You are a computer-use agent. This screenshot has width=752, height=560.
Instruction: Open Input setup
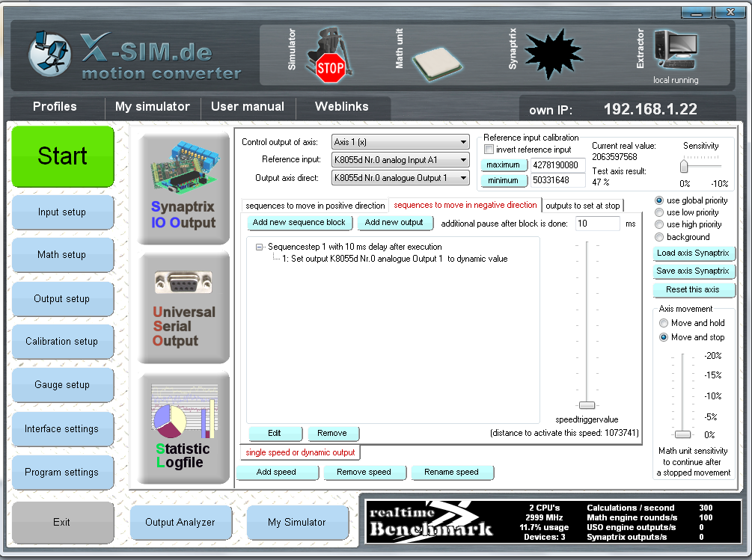[x=62, y=212]
